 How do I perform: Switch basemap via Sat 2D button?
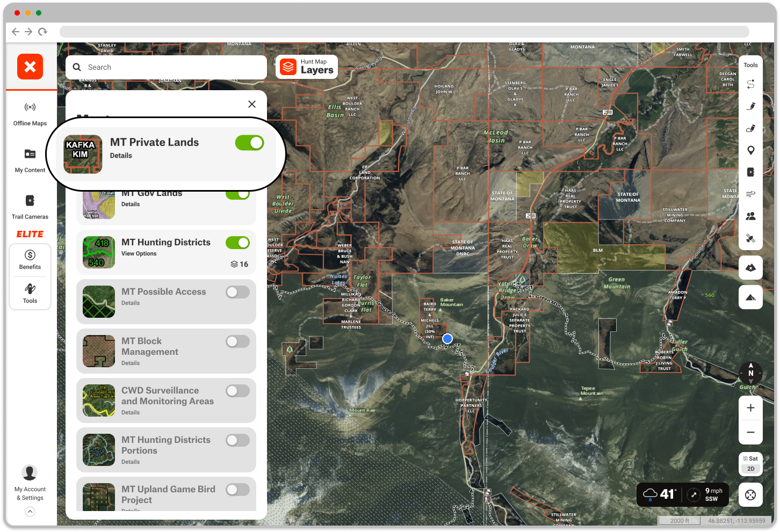[x=750, y=464]
